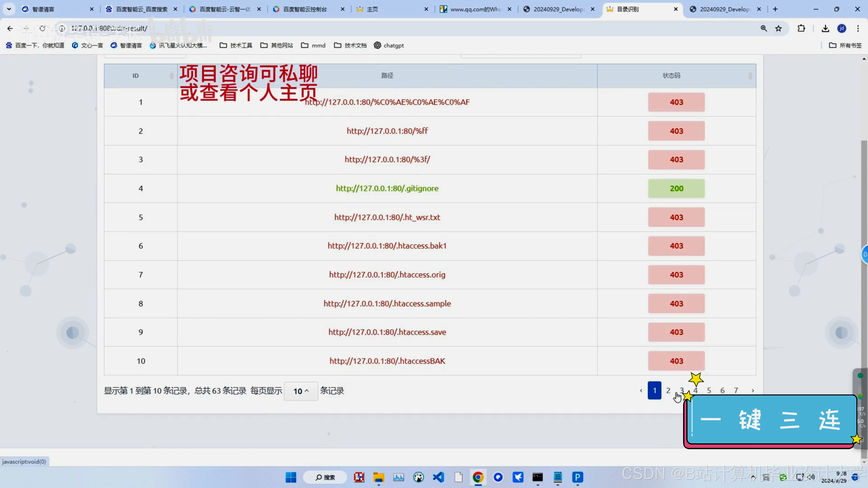Image resolution: width=868 pixels, height=488 pixels.
Task: Open the browser extensions puzzle icon
Action: pyautogui.click(x=801, y=29)
